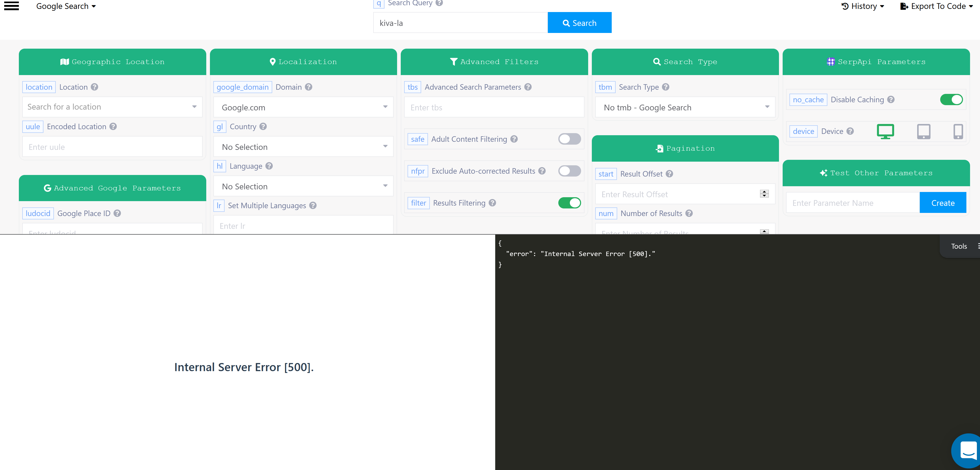
Task: Click the Country help question icon
Action: [263, 127]
